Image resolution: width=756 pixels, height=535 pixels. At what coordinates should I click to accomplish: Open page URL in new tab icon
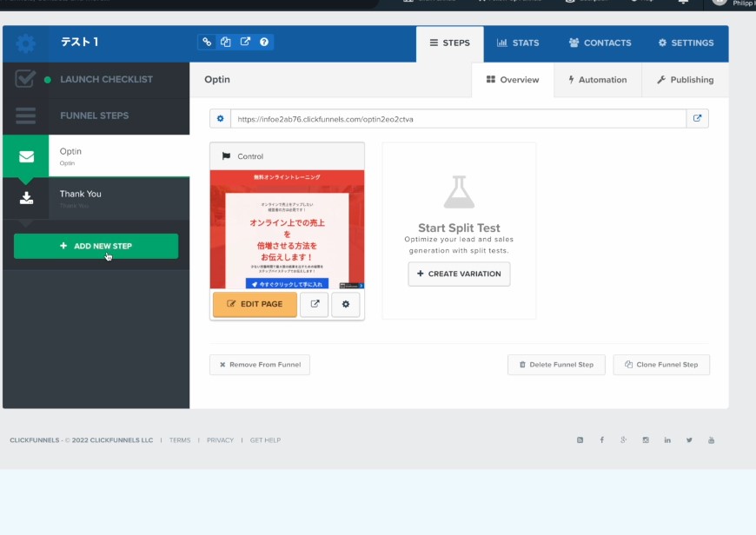click(x=697, y=119)
